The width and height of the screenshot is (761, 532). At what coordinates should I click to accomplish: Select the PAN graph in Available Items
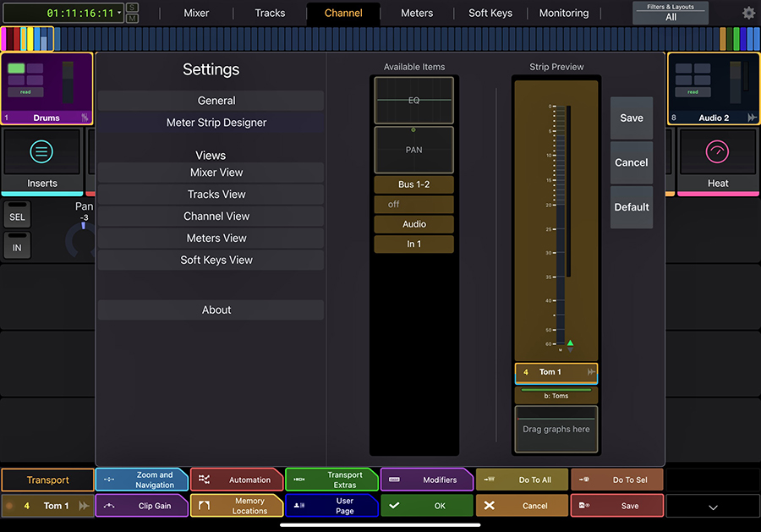(413, 151)
